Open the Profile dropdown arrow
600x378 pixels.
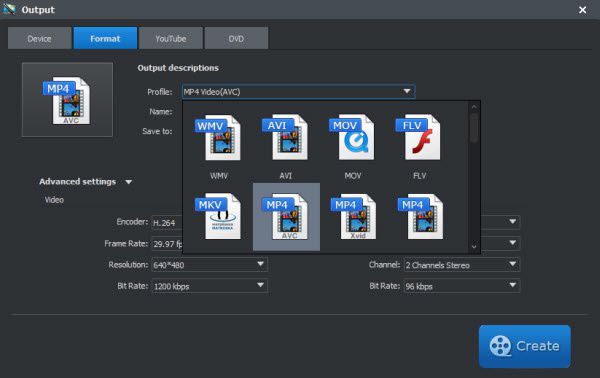[407, 91]
